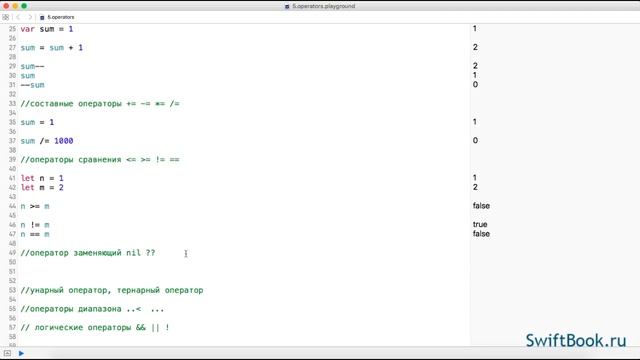The height and width of the screenshot is (360, 640).
Task: Click the comment about составные операторы
Action: (x=100, y=104)
